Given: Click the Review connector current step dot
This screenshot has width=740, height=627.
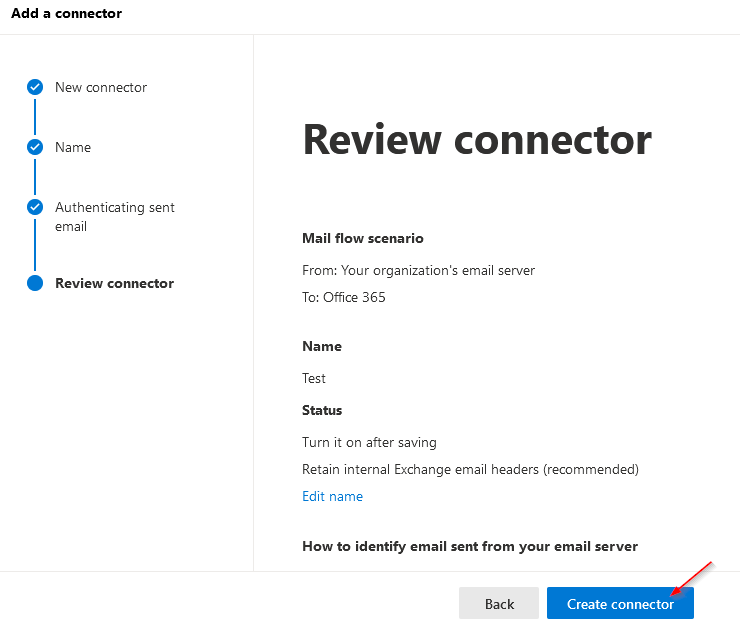Looking at the screenshot, I should (x=35, y=283).
